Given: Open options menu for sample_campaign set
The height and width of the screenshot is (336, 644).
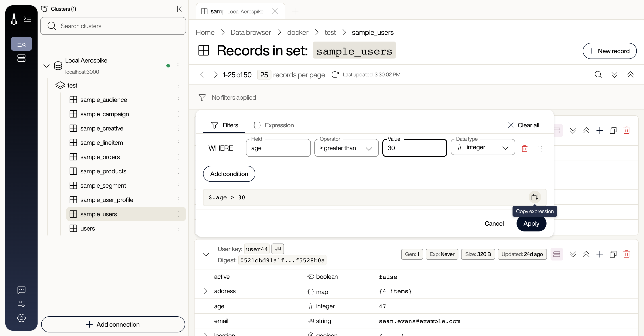Looking at the screenshot, I should coord(179,114).
